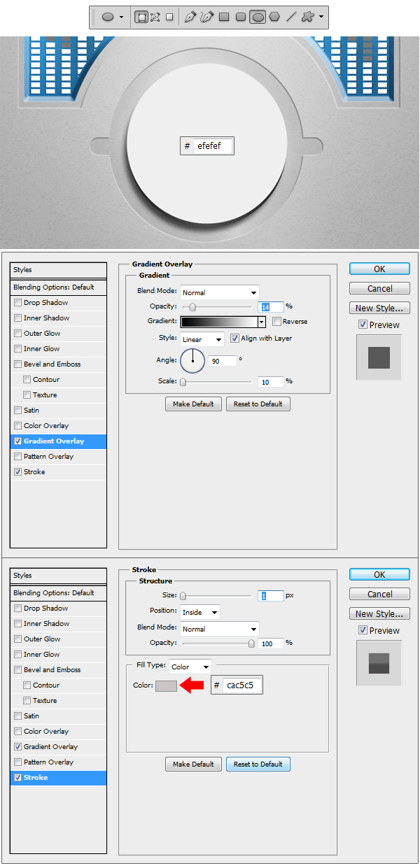Toggle the Reverse gradient checkbox
This screenshot has width=420, height=868.
click(x=277, y=322)
